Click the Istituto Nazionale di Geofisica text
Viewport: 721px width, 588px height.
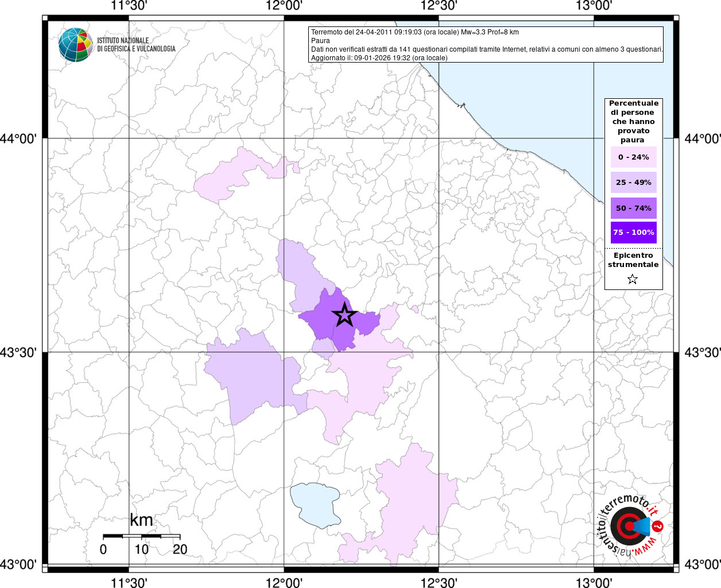coord(136,45)
